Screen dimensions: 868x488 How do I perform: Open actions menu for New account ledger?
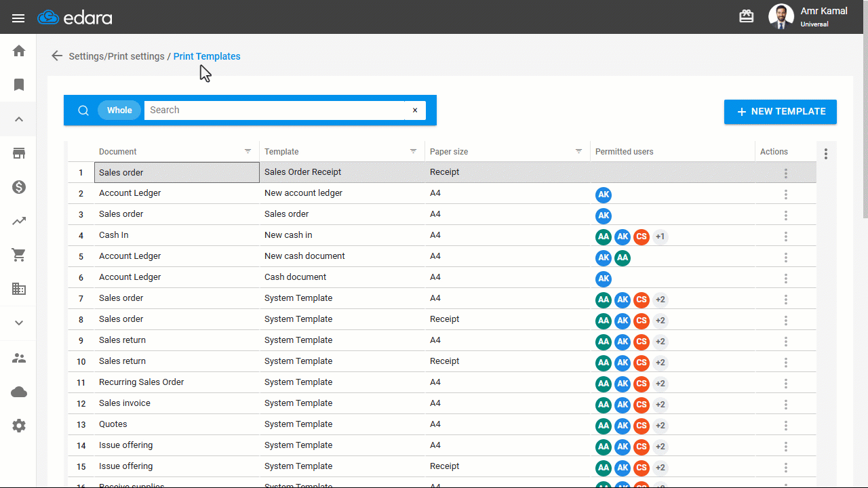tap(786, 195)
